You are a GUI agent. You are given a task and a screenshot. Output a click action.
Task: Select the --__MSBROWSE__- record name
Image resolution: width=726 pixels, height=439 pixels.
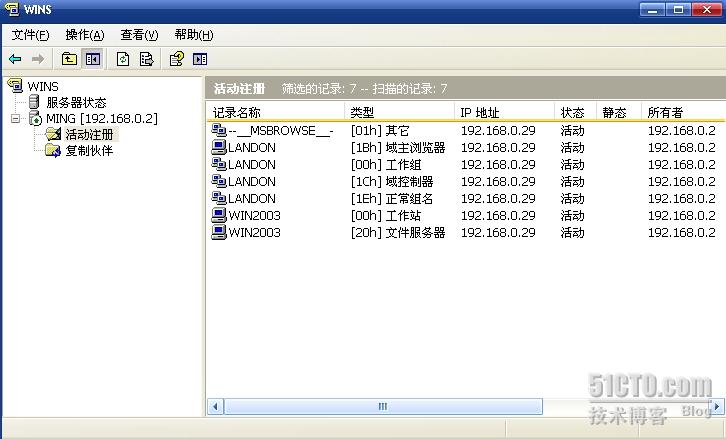281,131
